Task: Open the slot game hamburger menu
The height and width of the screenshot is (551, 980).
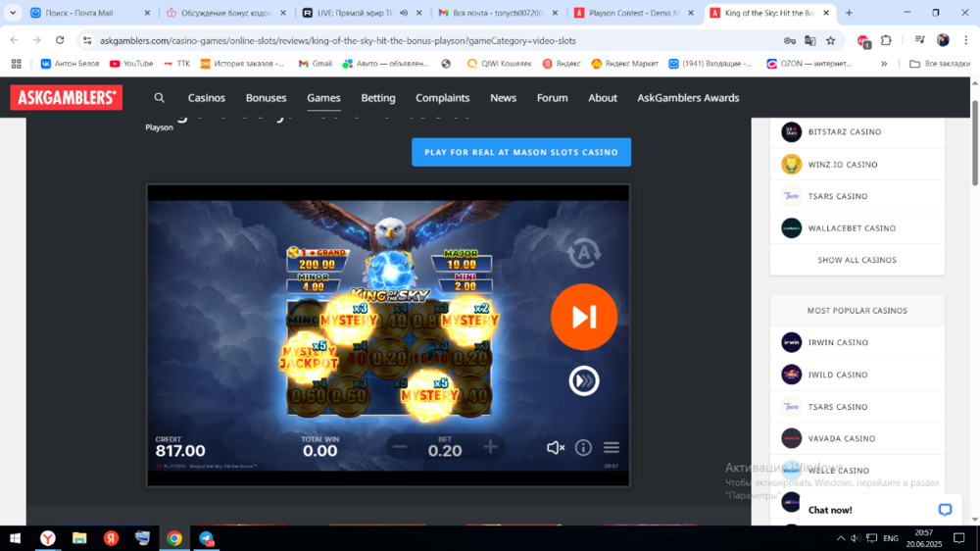Action: 612,447
